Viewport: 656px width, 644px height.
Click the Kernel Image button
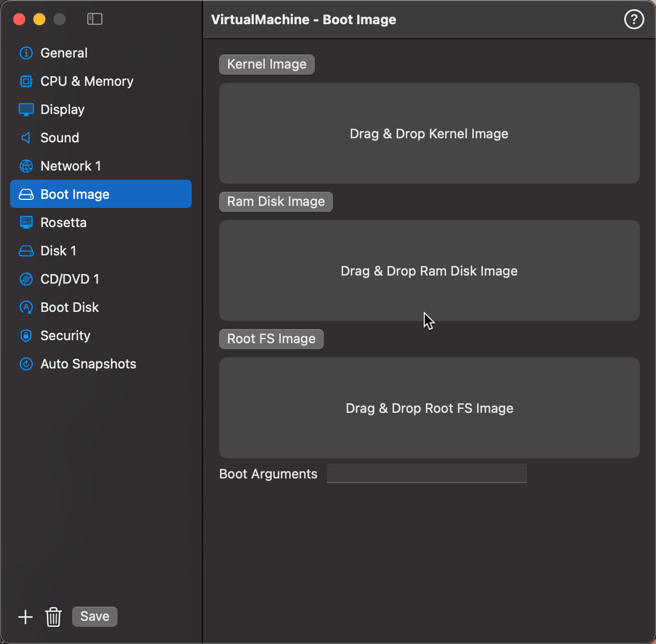click(x=266, y=65)
